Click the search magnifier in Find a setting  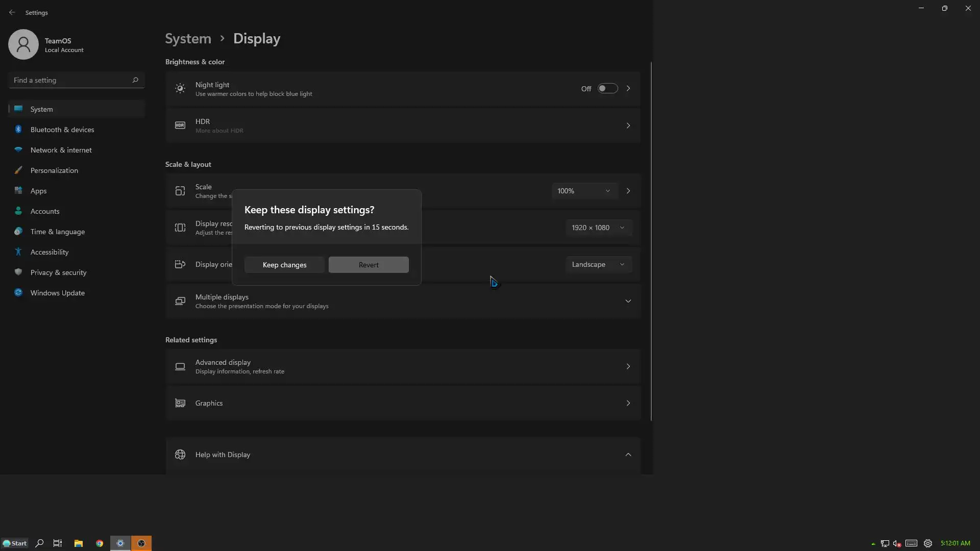135,80
